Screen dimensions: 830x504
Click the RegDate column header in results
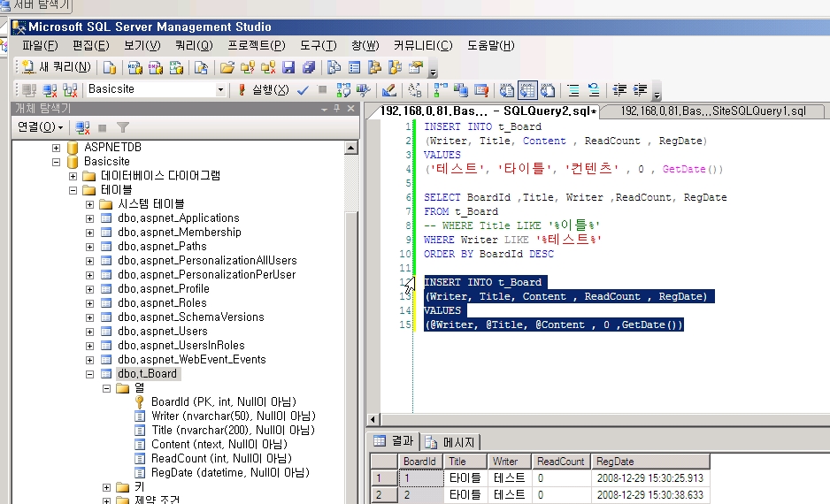[x=650, y=462]
